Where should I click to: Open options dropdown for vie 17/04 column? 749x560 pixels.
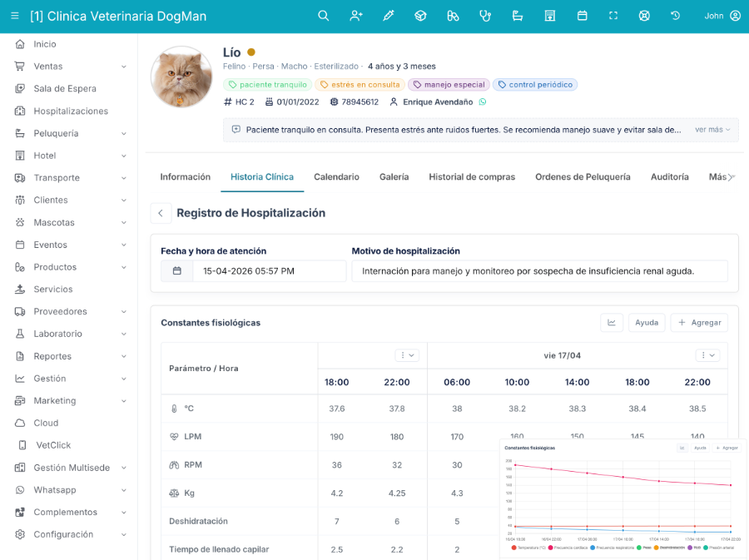707,355
